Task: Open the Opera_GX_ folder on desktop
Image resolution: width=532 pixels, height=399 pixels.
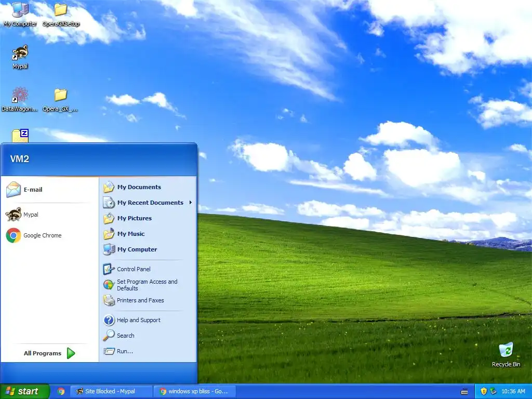Action: 60,99
